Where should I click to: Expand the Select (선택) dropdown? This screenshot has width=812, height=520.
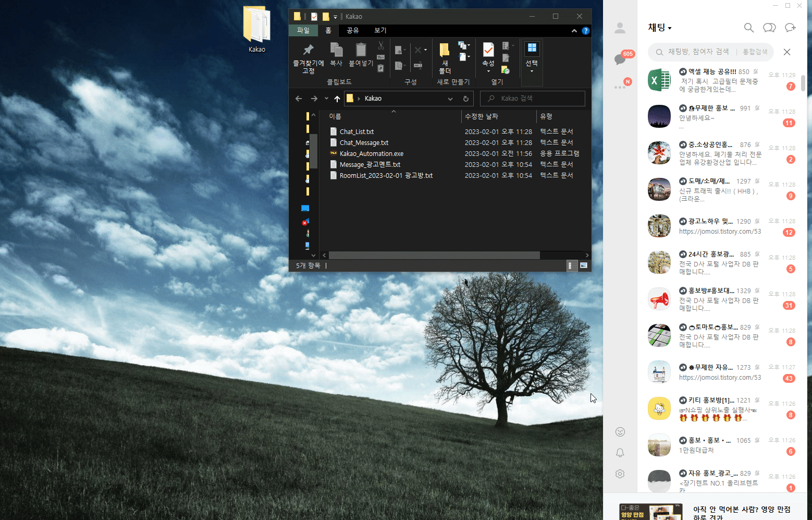[x=532, y=71]
